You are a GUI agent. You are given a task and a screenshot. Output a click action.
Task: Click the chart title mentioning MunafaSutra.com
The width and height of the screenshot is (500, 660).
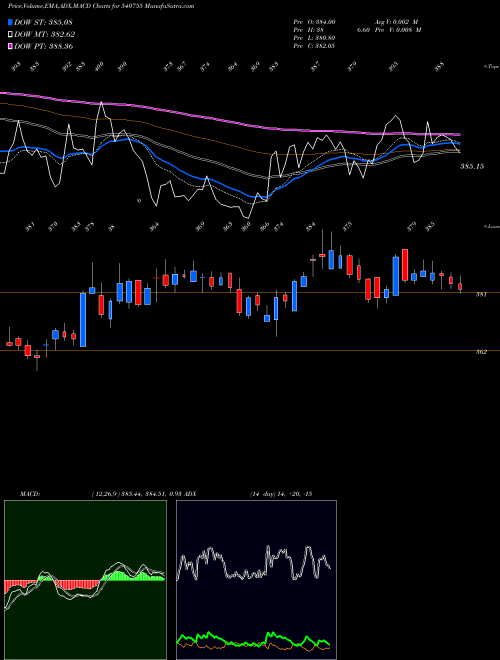click(101, 6)
